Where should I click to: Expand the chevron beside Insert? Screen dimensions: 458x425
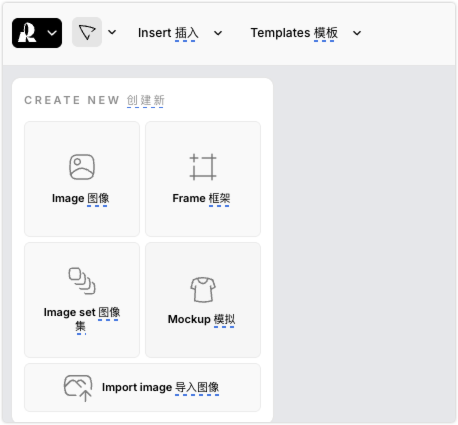point(218,33)
